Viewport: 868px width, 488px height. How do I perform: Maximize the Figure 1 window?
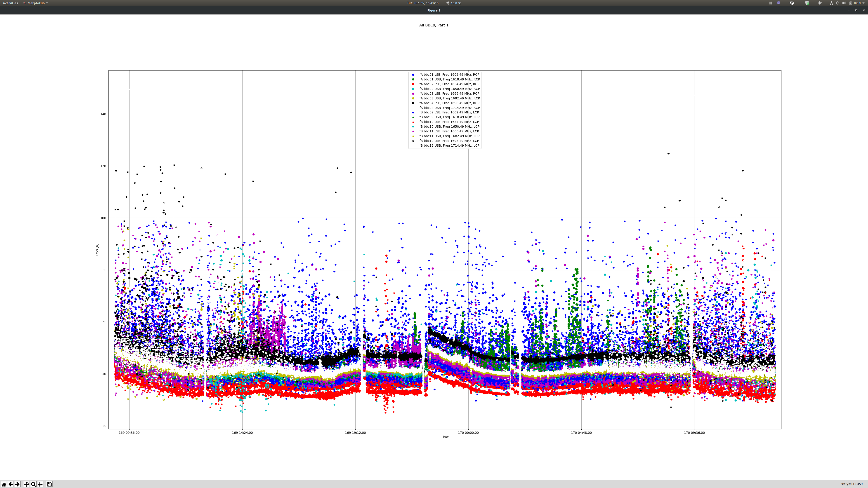(856, 10)
